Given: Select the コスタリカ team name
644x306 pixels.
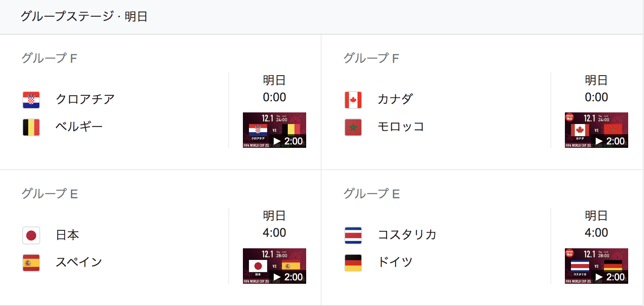Looking at the screenshot, I should tap(407, 235).
